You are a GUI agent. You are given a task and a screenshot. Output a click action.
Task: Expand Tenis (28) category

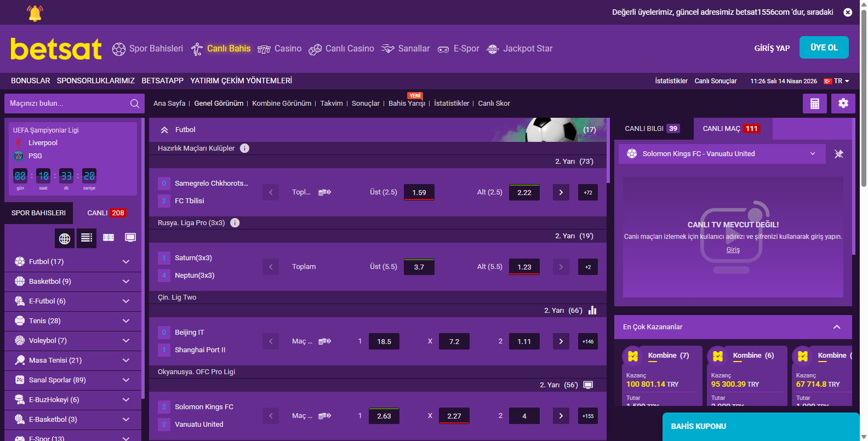tap(72, 321)
